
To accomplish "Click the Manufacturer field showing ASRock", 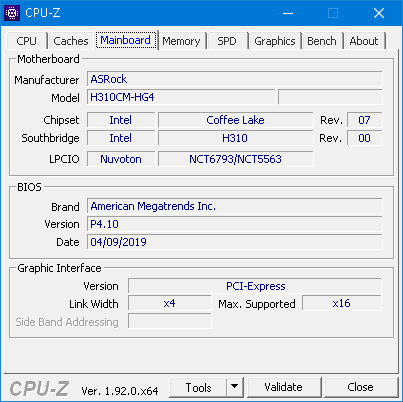I will [x=235, y=79].
